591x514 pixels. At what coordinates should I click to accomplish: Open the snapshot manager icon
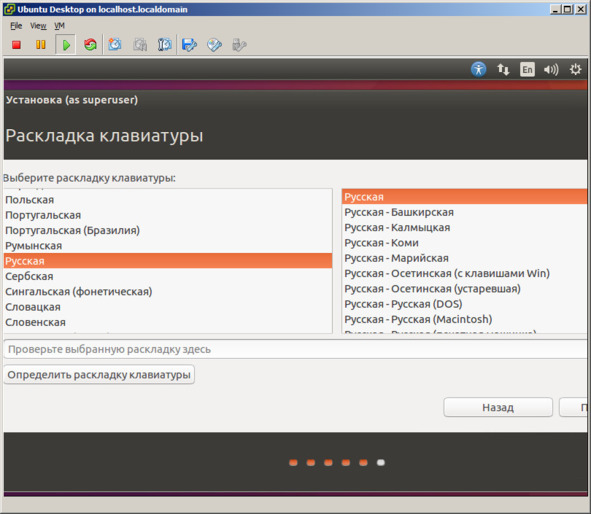(x=165, y=45)
